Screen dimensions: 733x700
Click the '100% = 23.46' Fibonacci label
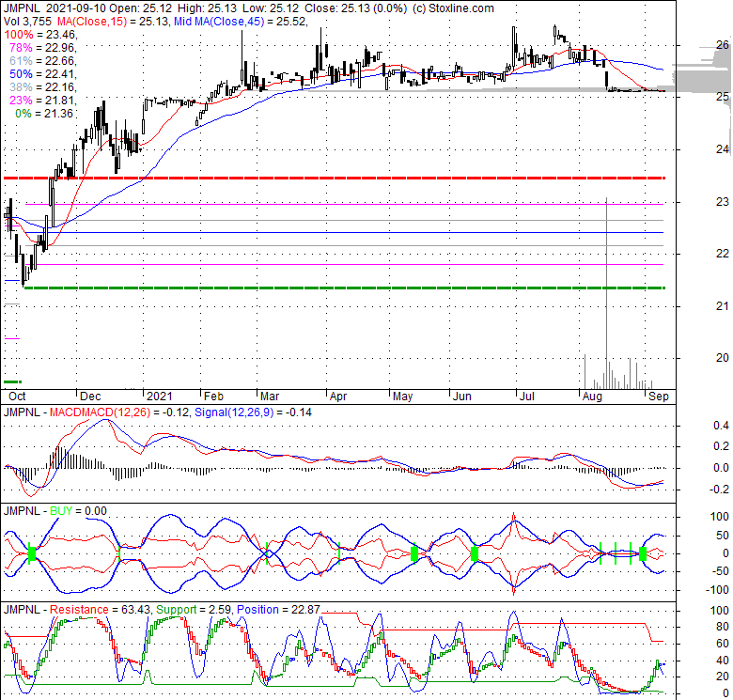click(40, 35)
